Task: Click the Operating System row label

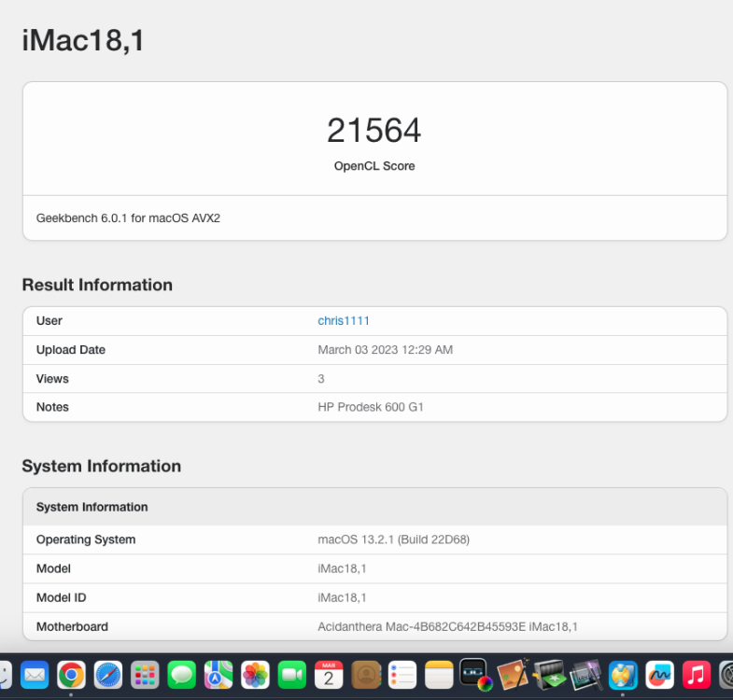Action: point(86,539)
